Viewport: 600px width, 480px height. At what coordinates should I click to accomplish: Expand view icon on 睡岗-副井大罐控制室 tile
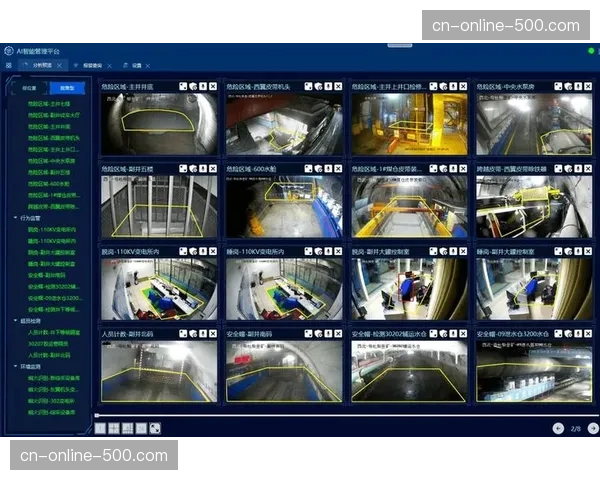[559, 251]
